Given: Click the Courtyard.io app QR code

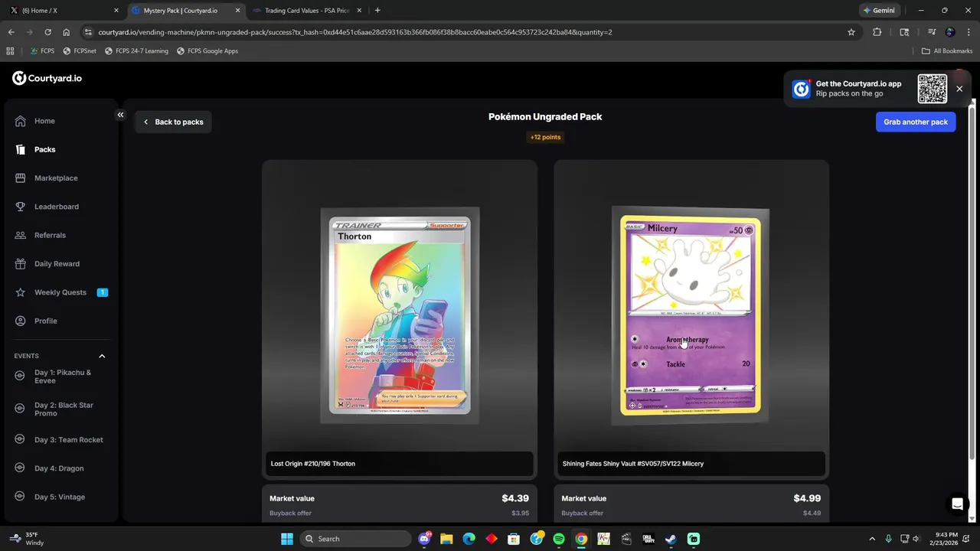Looking at the screenshot, I should [932, 89].
